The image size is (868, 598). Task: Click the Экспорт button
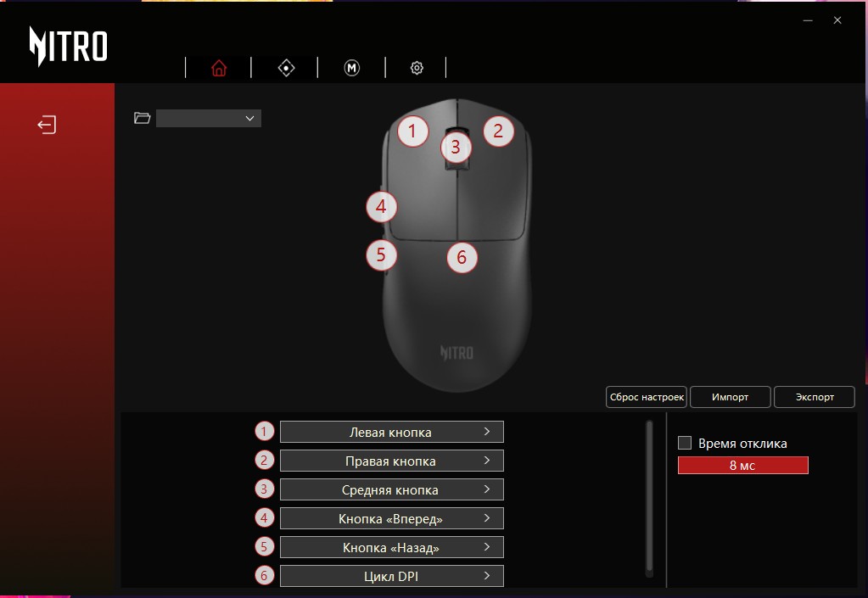[x=815, y=397]
